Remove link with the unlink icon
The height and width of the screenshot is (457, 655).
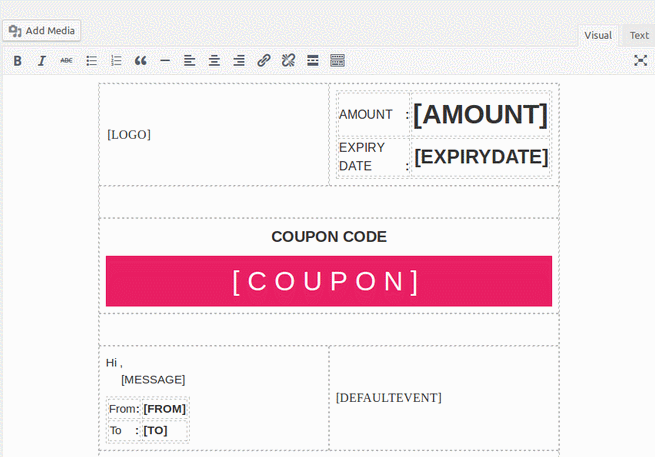point(288,61)
